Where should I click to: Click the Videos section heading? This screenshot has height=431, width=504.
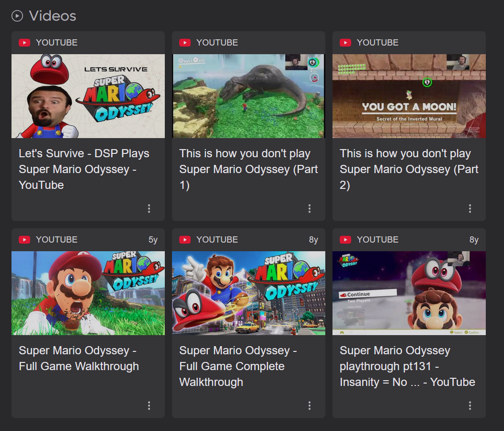coord(53,16)
